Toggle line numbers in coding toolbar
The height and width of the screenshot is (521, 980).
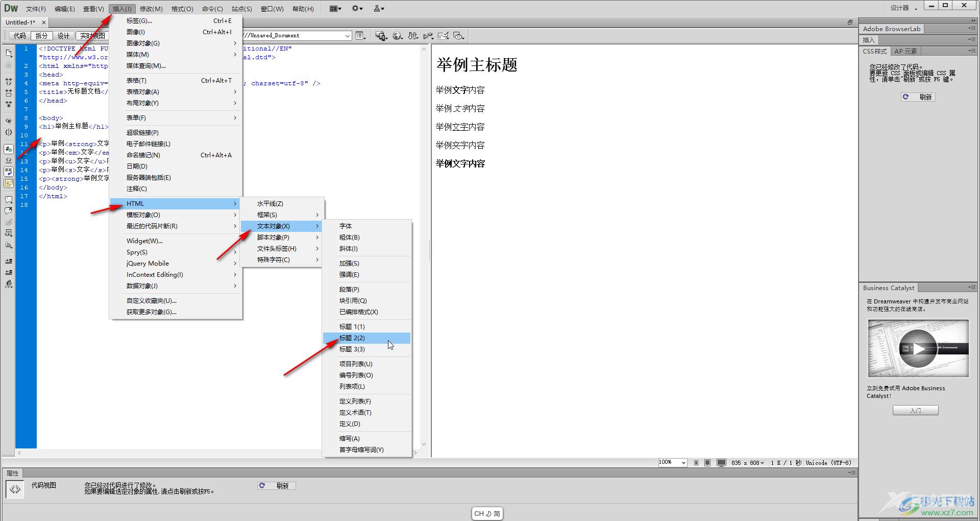click(9, 149)
